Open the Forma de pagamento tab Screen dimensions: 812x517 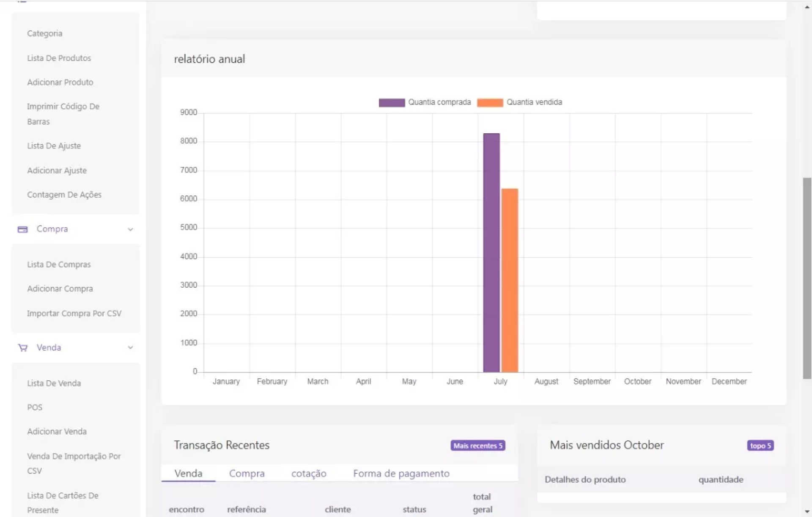[x=401, y=473]
